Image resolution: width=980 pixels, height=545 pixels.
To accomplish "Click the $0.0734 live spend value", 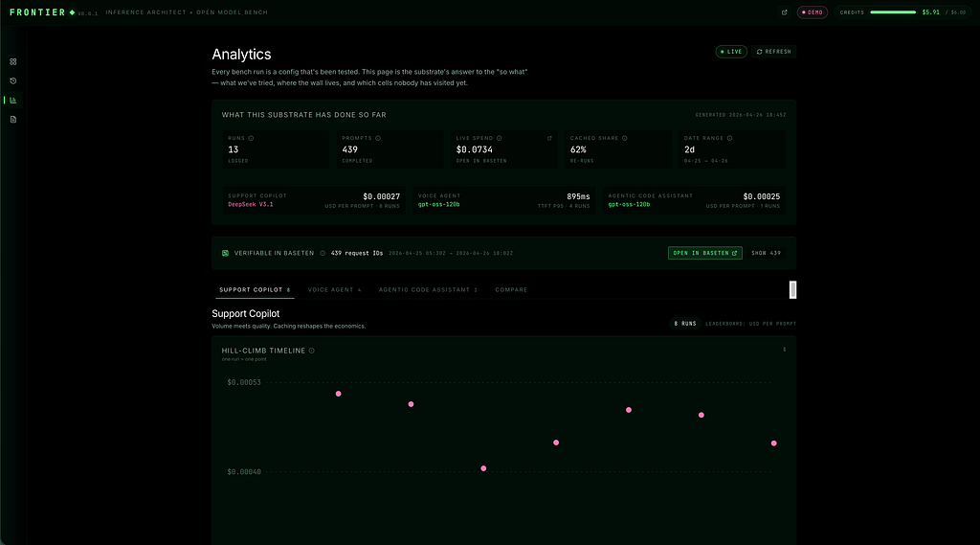I will point(475,149).
